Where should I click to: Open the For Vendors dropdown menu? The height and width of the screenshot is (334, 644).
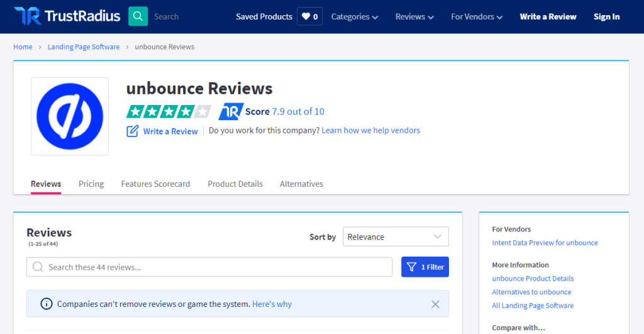[477, 16]
